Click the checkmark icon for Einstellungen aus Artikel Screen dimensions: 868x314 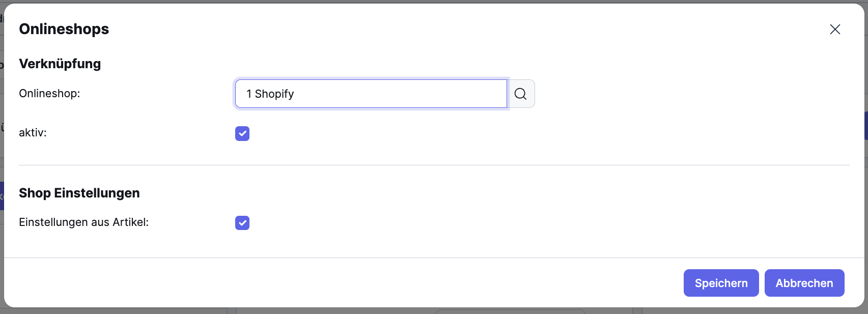[x=242, y=223]
